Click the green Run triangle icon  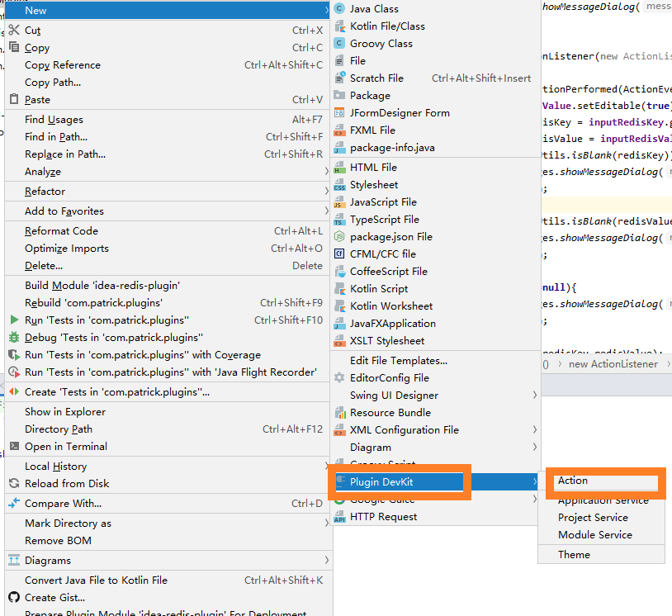(x=14, y=320)
